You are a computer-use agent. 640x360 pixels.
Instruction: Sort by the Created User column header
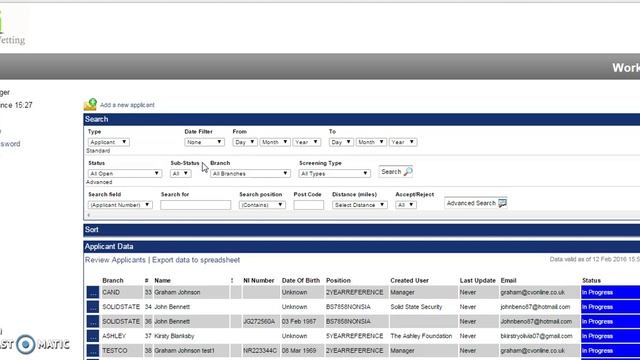point(409,280)
